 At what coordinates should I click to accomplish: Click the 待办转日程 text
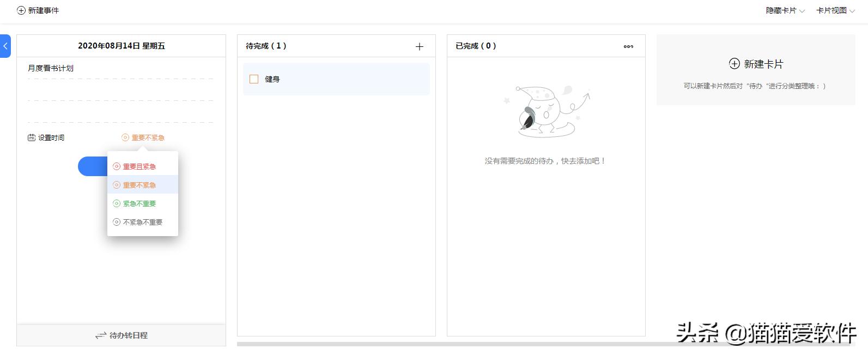129,335
